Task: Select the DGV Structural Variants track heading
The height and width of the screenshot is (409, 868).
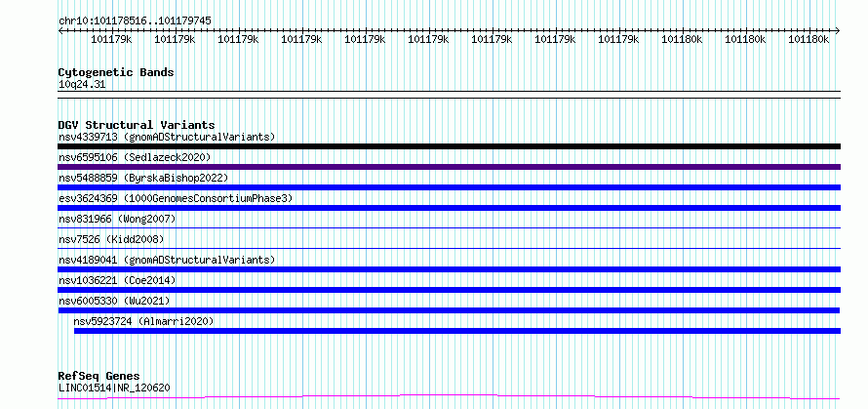Action: coord(137,125)
